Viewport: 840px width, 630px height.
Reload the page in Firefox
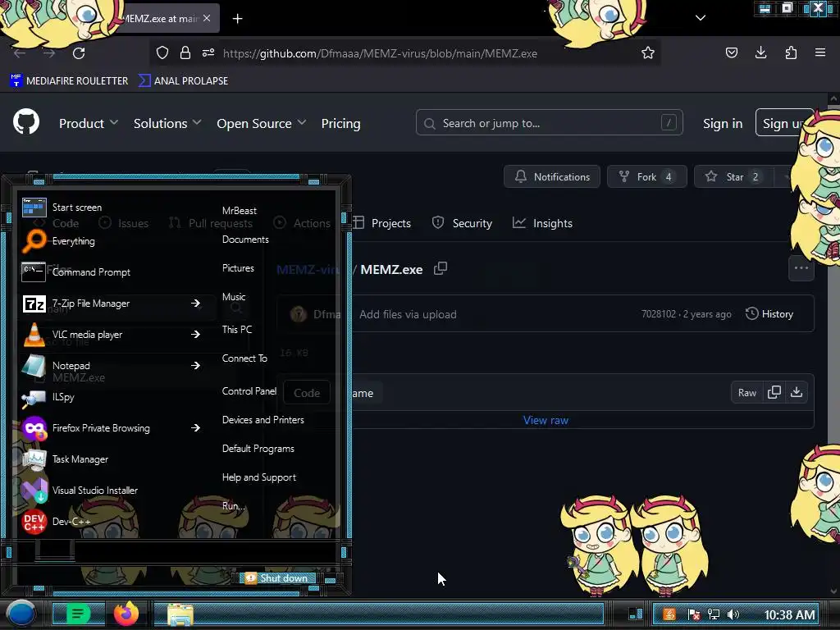(79, 53)
